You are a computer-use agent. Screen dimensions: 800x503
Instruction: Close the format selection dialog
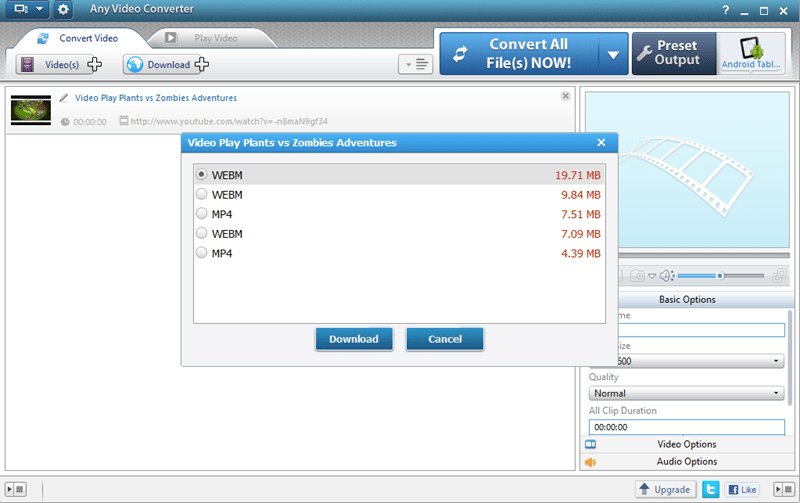[601, 143]
